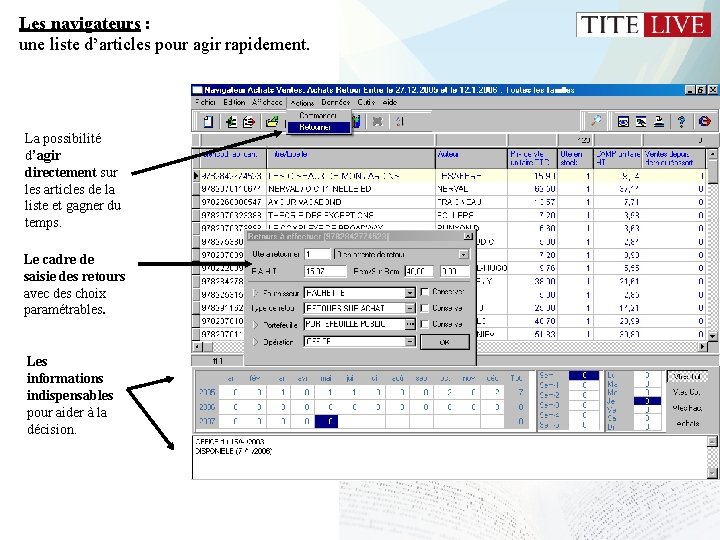Click the second Vtes button in the right panel

[687, 392]
